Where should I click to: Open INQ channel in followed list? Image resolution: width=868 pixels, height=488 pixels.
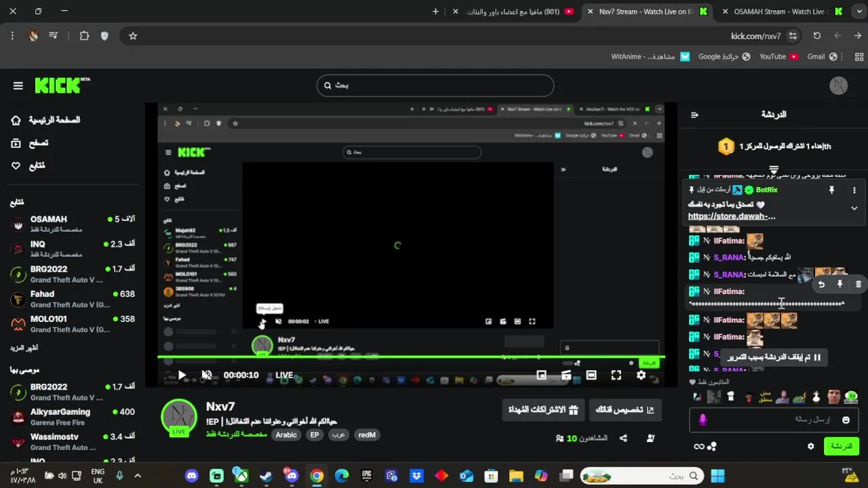click(x=73, y=249)
